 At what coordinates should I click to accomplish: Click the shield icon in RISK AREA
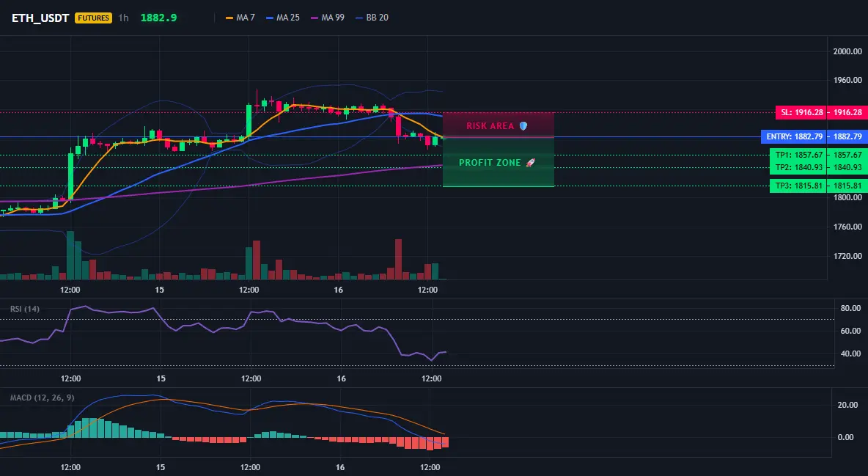(523, 126)
